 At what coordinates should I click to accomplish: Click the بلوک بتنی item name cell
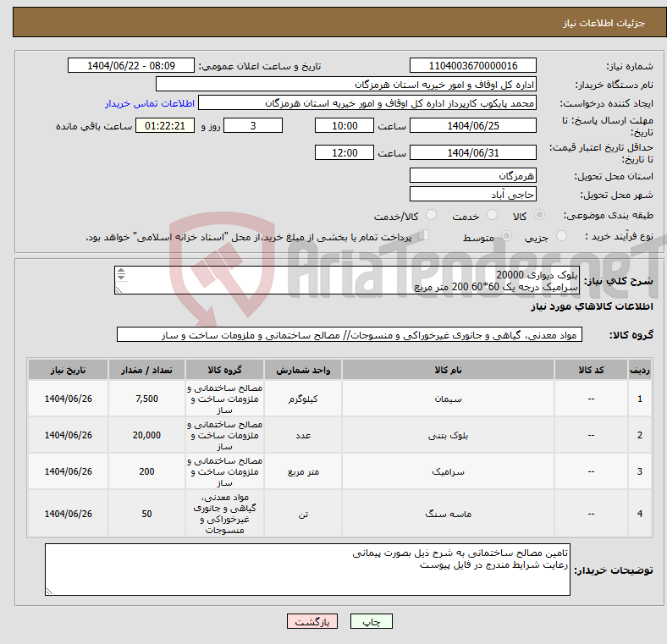click(448, 435)
